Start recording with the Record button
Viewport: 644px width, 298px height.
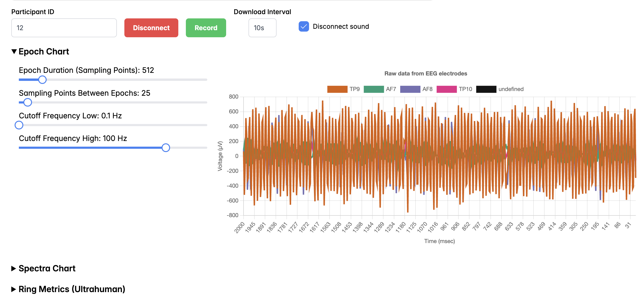pos(206,28)
